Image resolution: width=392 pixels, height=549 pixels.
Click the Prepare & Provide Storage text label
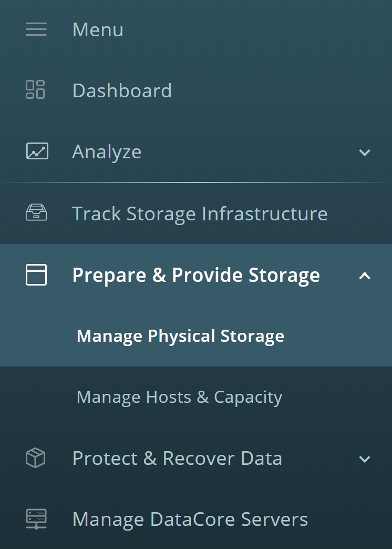(x=196, y=275)
